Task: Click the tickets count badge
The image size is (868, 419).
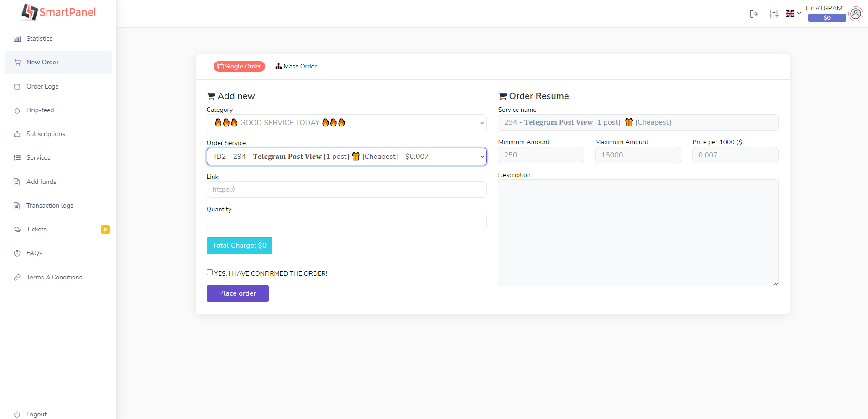Action: 105,230
